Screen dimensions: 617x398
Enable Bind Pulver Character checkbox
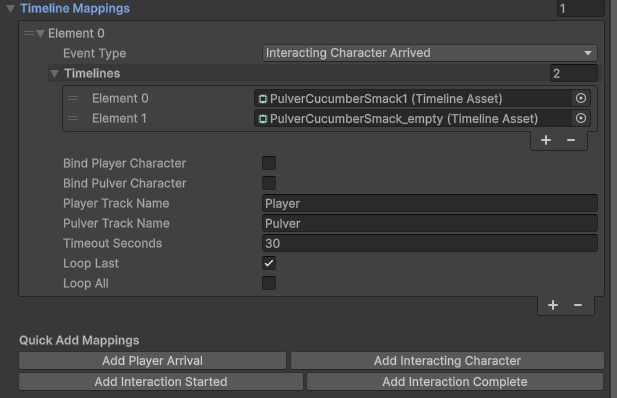click(x=269, y=183)
